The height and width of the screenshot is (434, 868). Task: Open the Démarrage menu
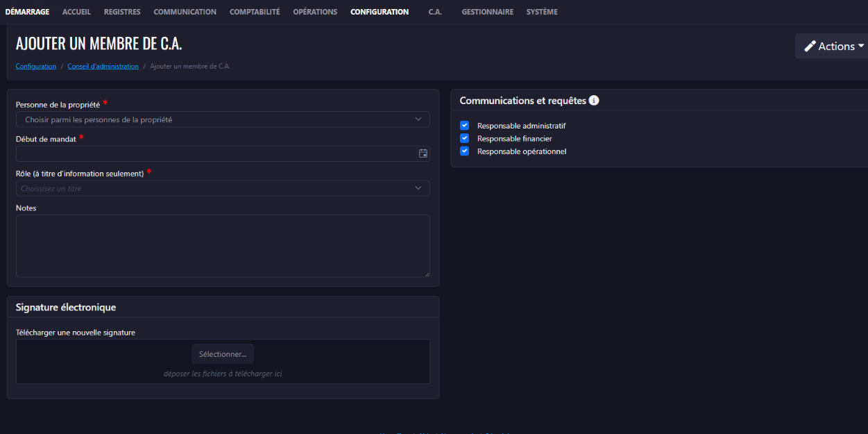click(27, 12)
